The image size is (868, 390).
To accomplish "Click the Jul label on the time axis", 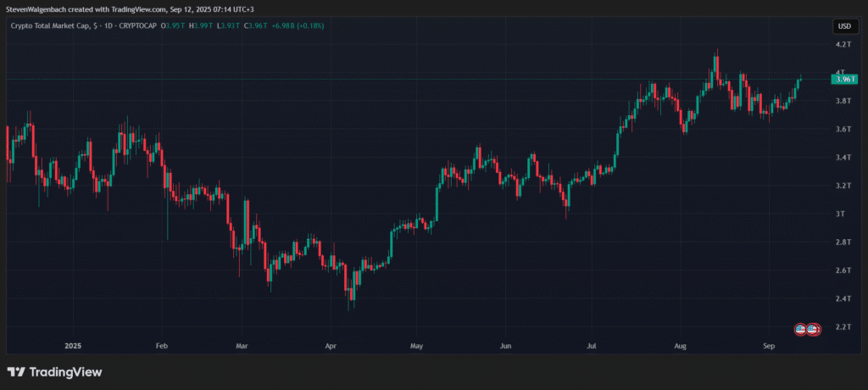I will tap(591, 346).
